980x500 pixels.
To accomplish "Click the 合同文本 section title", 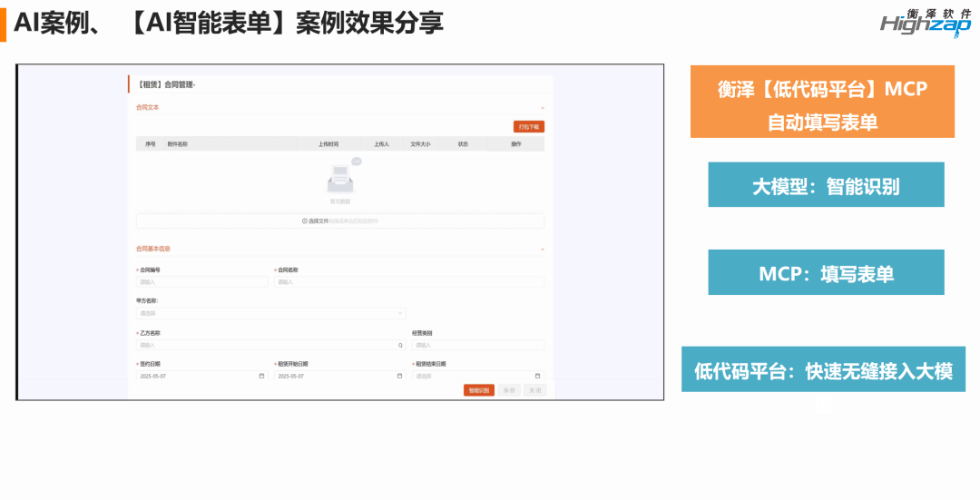I will pos(148,107).
